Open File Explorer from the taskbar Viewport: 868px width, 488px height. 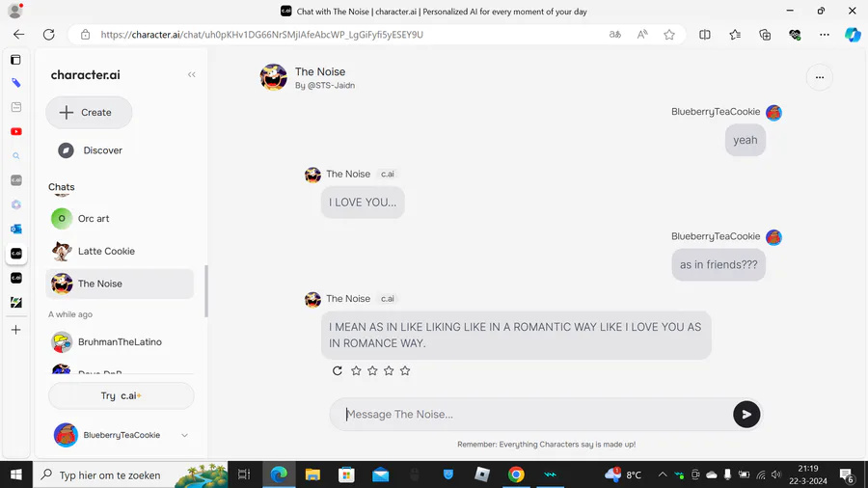click(x=312, y=474)
